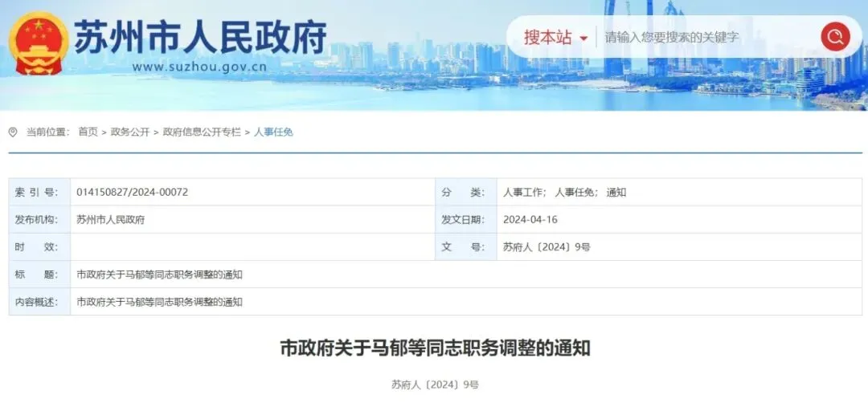Image resolution: width=868 pixels, height=407 pixels.
Task: Click the 文号 label cell
Action: 466,247
